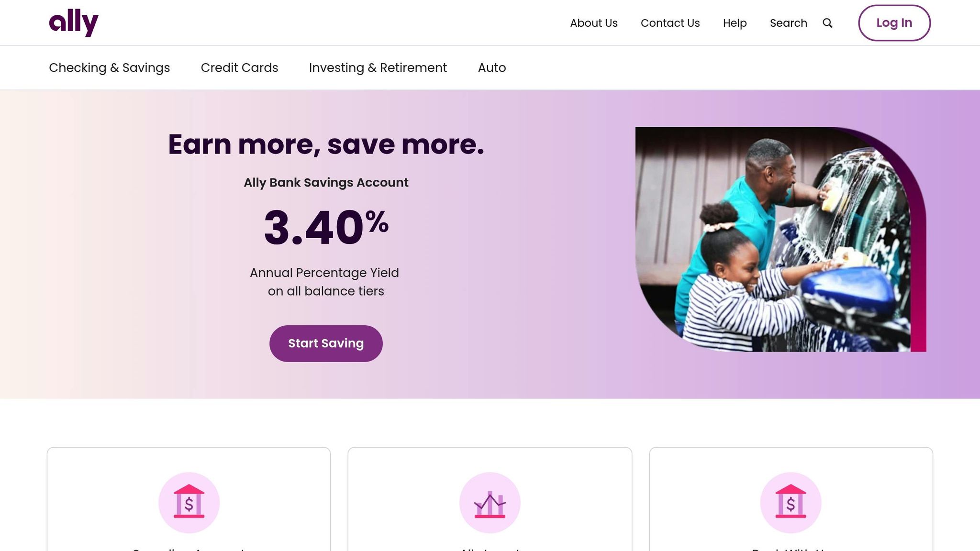
Task: Click the Ally logo
Action: click(74, 22)
